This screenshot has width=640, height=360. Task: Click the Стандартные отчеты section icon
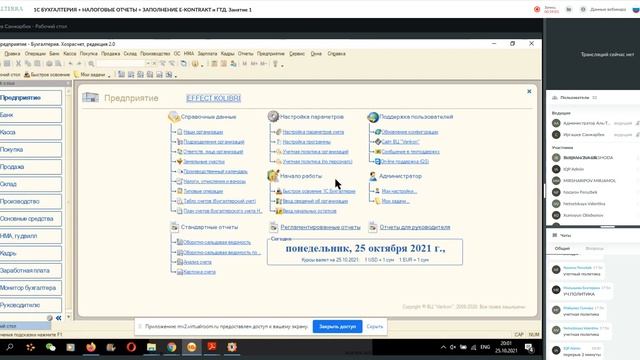[x=174, y=227]
